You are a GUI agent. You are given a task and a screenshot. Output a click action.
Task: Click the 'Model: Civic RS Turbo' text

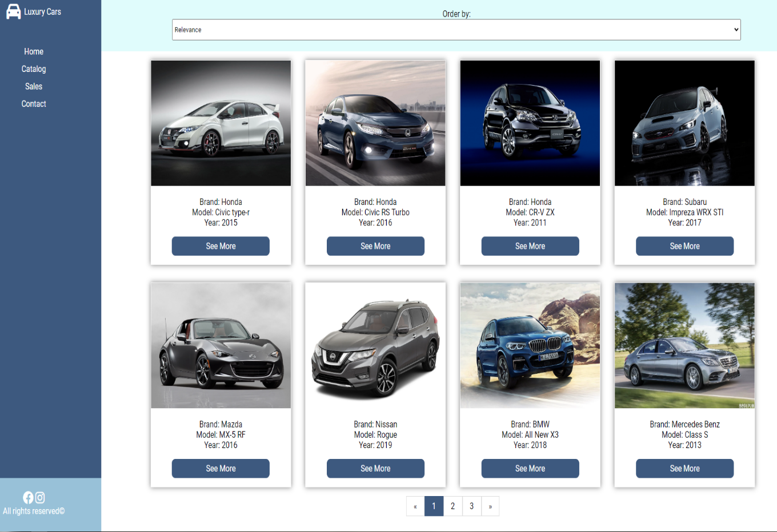(x=375, y=212)
